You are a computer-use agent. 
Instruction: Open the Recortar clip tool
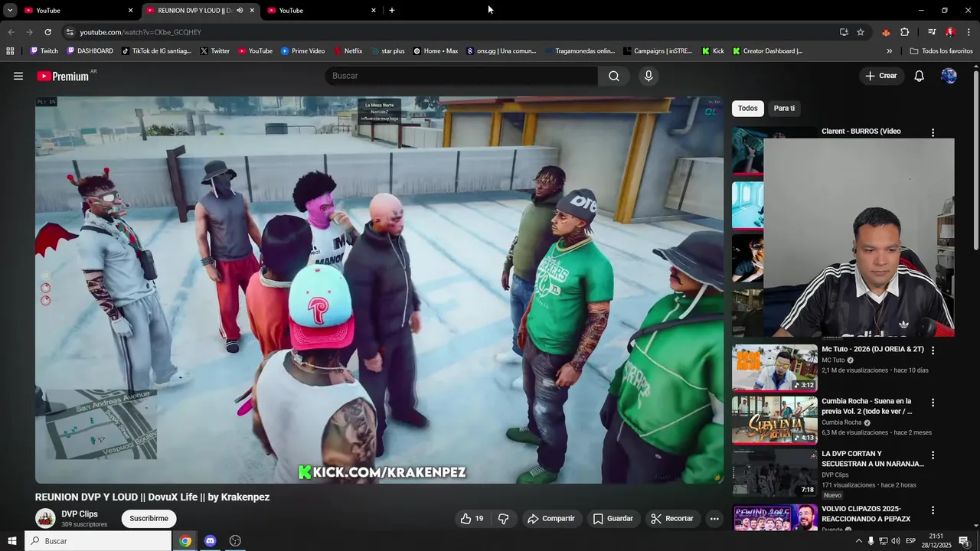[x=672, y=519]
